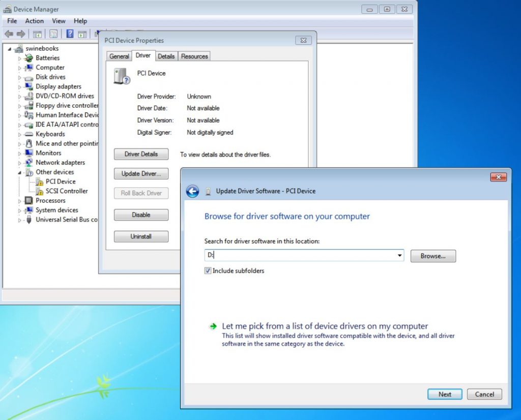Click the Mice and other pointing devices icon
This screenshot has width=521, height=420.
coord(29,144)
